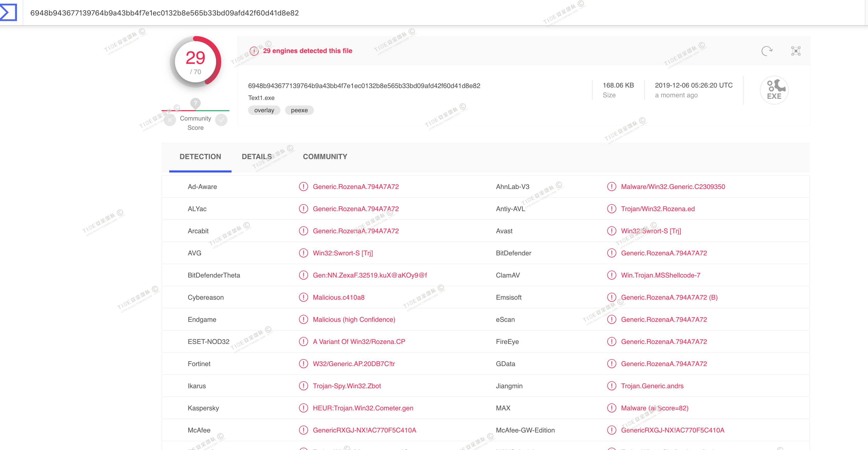Image resolution: width=868 pixels, height=450 pixels.
Task: Vote harmless with the checkmark community button
Action: (222, 120)
